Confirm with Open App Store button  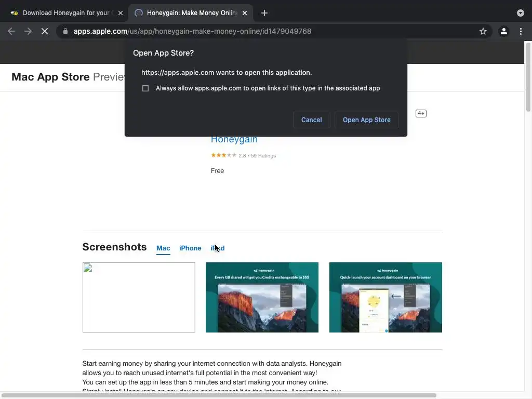(366, 120)
